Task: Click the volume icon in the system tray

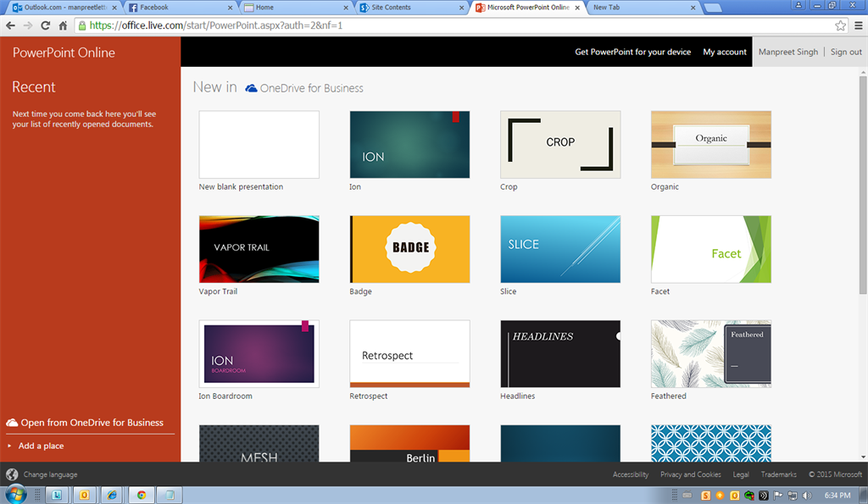Action: click(807, 496)
